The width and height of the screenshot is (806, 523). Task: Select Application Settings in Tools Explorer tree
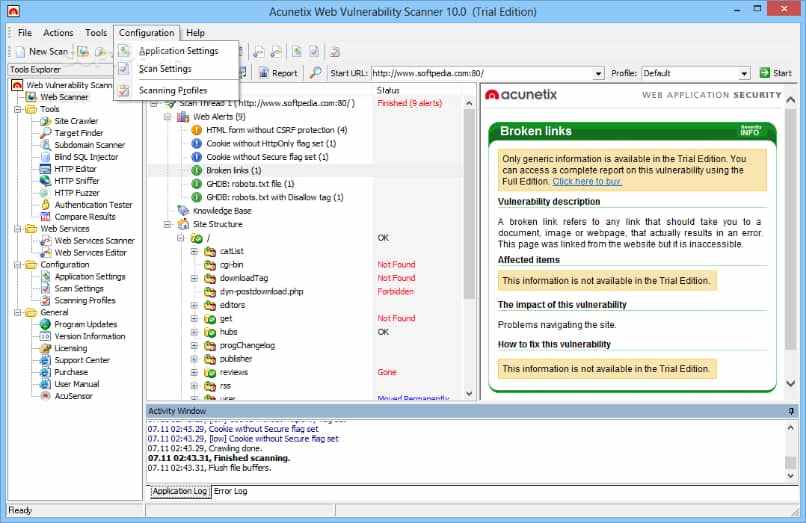pyautogui.click(x=89, y=277)
